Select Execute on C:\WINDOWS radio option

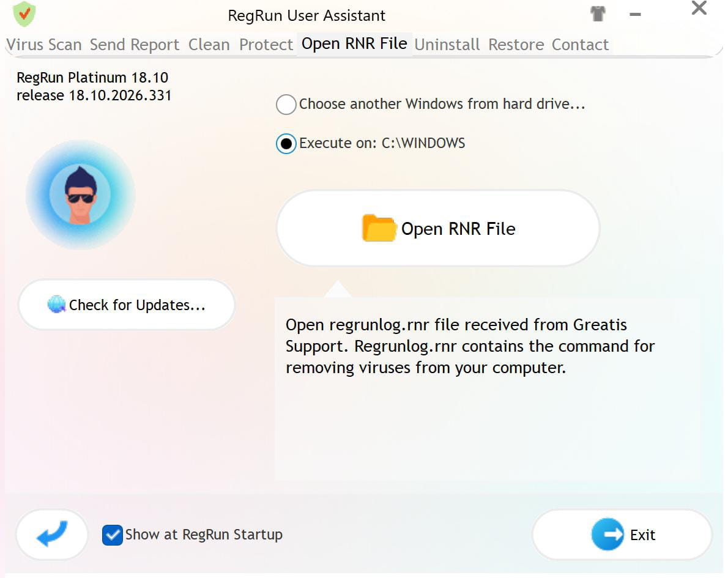pyautogui.click(x=286, y=144)
